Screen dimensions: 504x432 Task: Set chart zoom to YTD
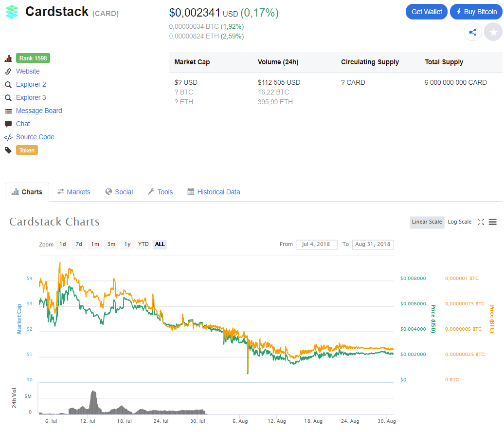click(144, 244)
